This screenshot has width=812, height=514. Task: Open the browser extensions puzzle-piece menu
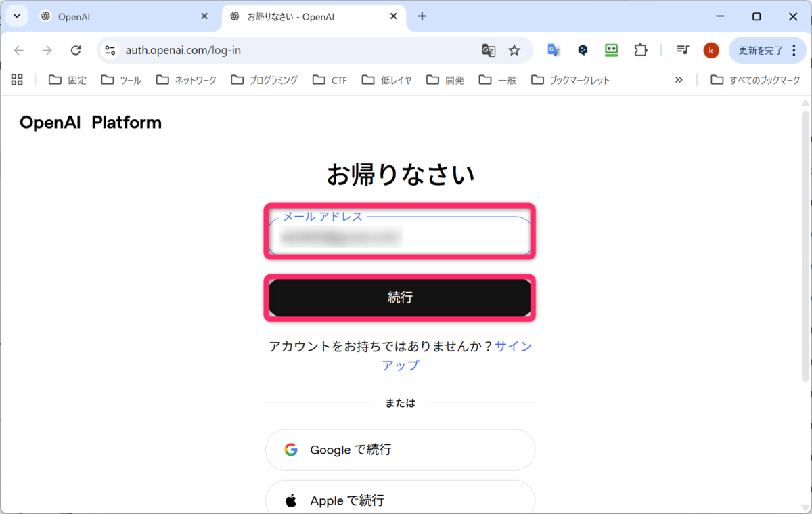[x=640, y=50]
